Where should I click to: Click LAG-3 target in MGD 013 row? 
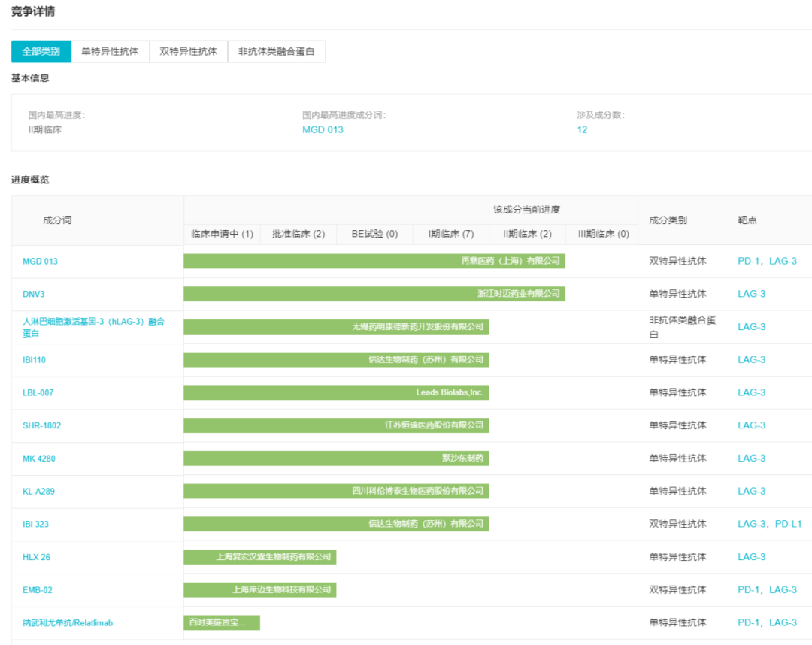click(x=783, y=261)
